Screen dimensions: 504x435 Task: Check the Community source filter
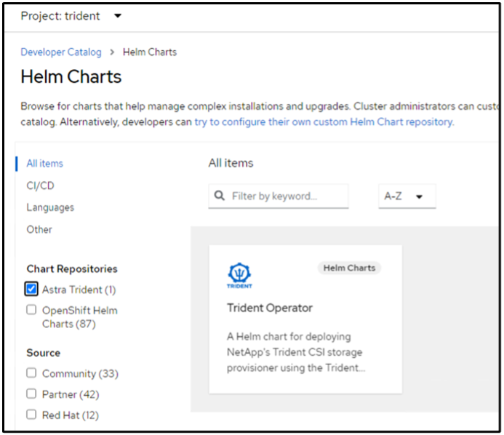pos(31,373)
